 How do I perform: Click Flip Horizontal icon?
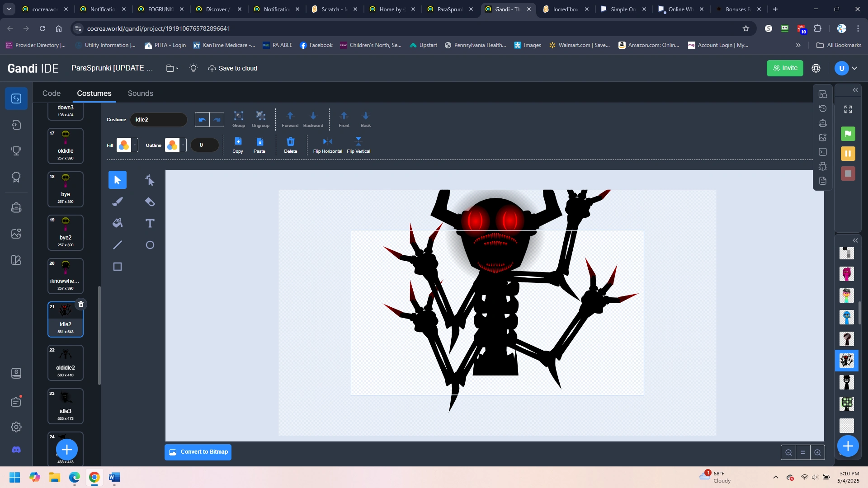327,142
